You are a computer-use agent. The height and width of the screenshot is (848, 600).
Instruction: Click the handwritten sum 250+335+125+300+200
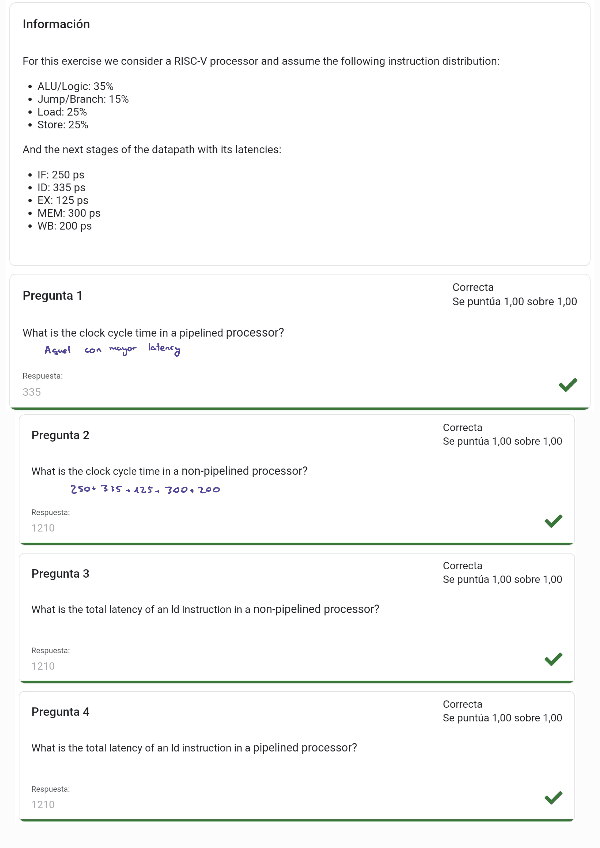pyautogui.click(x=145, y=489)
